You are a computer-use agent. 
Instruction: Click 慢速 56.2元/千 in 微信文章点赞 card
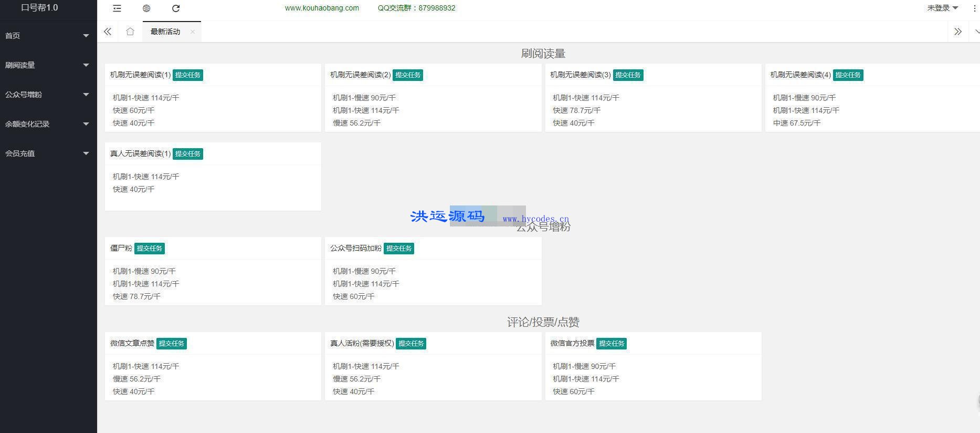coord(136,379)
